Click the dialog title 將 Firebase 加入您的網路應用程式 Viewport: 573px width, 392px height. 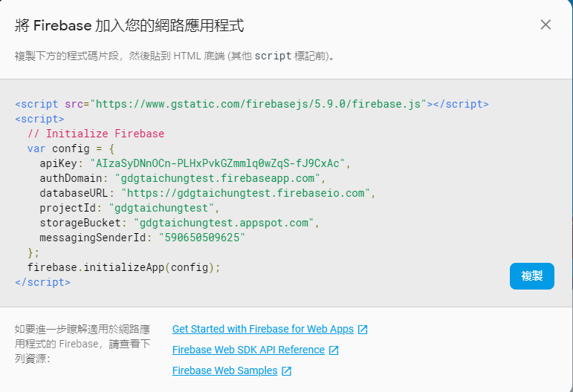pos(129,26)
